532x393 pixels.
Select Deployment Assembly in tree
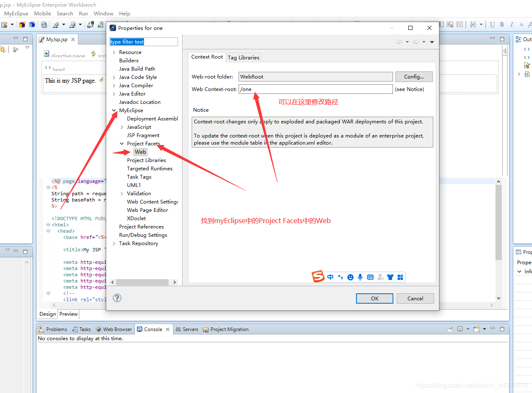[152, 119]
